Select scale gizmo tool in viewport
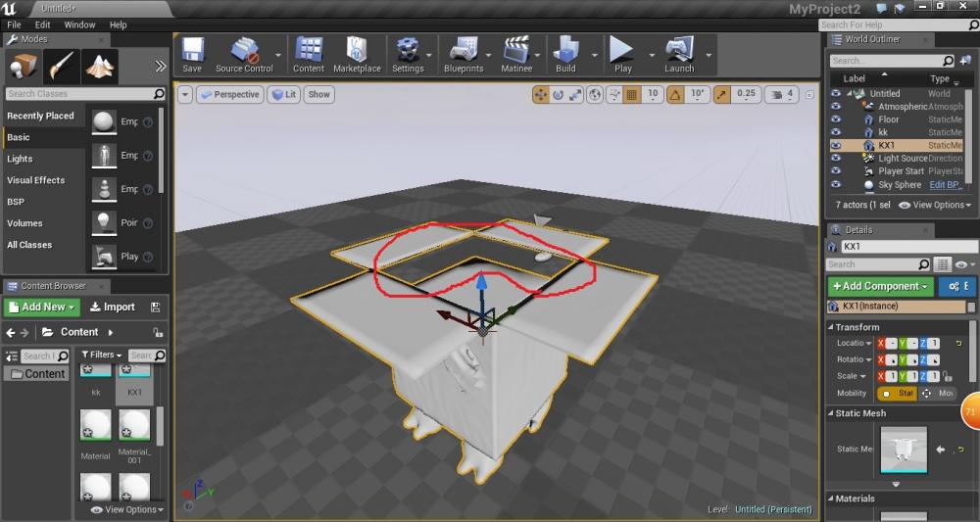 coord(575,95)
